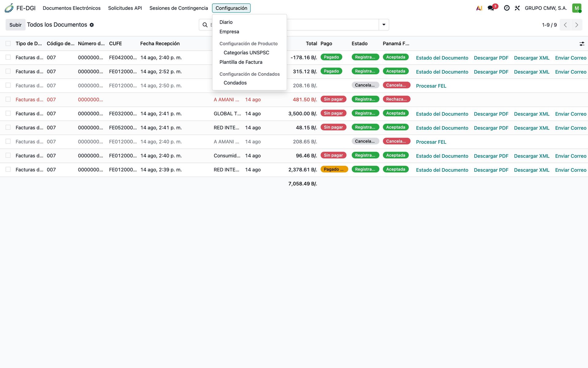The height and width of the screenshot is (368, 588).
Task: Select Empresa from Configuración menu
Action: point(229,32)
